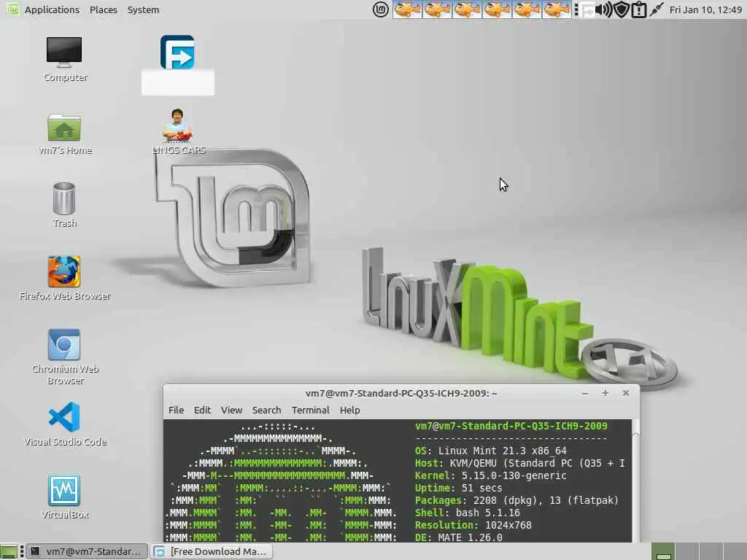Click the Linux Mint logo menu icon in top panel

click(x=13, y=9)
